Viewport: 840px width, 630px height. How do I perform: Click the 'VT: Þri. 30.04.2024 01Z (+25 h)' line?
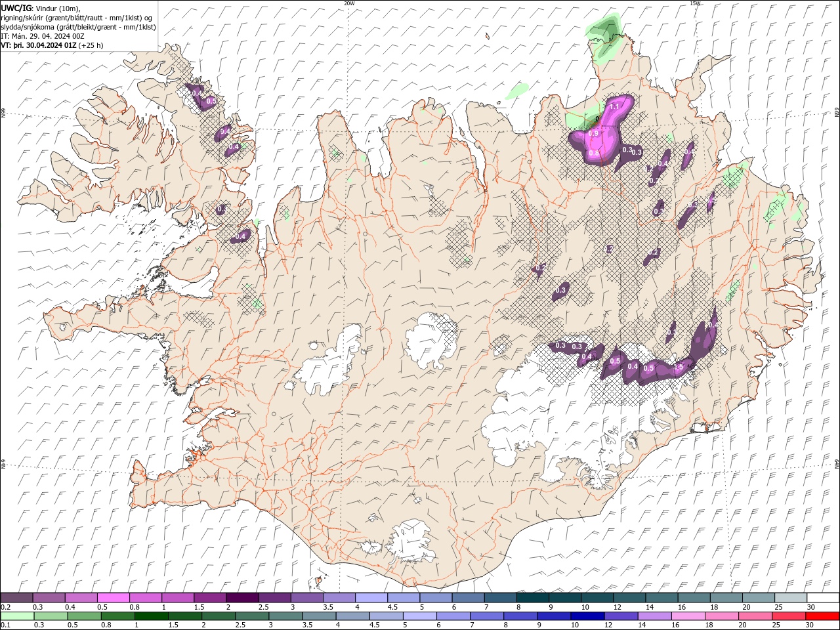52,45
